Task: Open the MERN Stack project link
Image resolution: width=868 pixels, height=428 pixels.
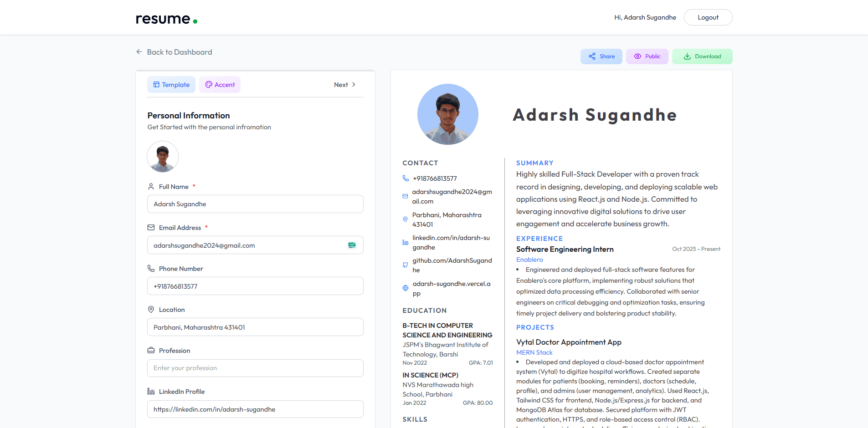Action: pyautogui.click(x=534, y=352)
